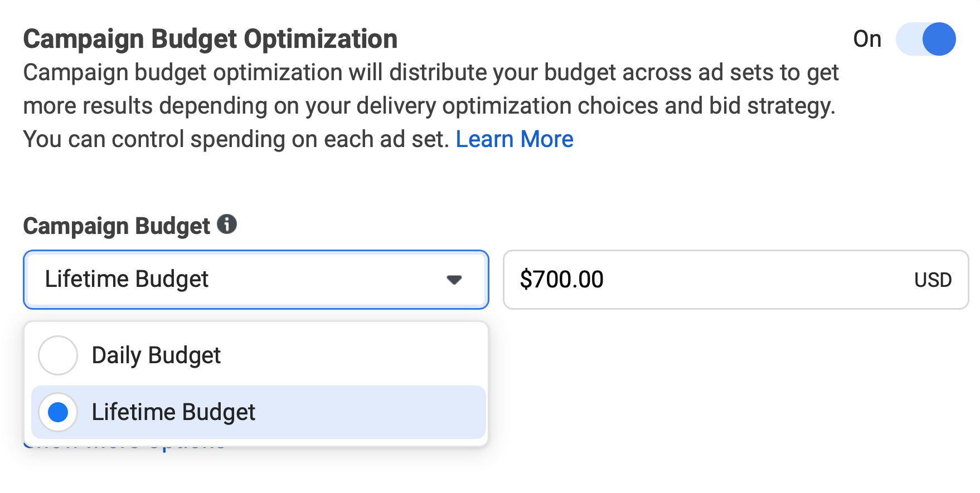Select the Lifetime Budget radio button
980x493 pixels.
pyautogui.click(x=58, y=413)
